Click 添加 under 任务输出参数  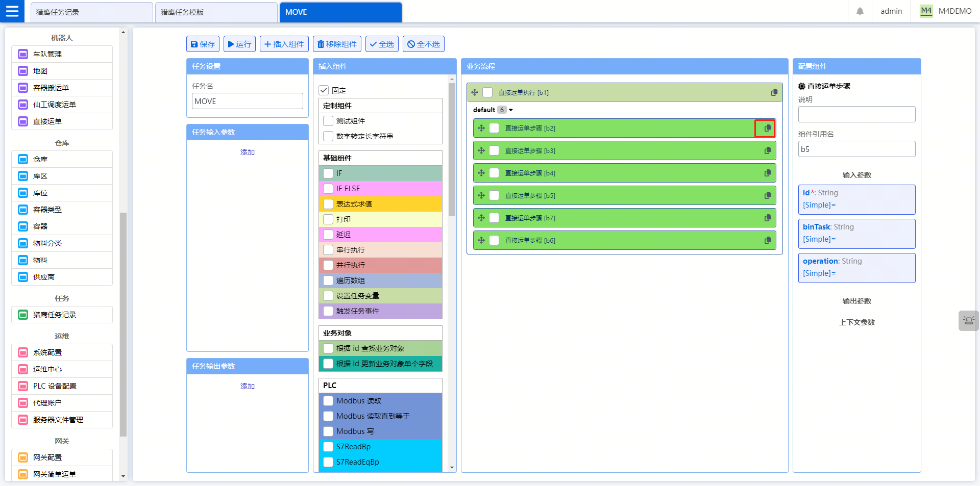pos(248,386)
